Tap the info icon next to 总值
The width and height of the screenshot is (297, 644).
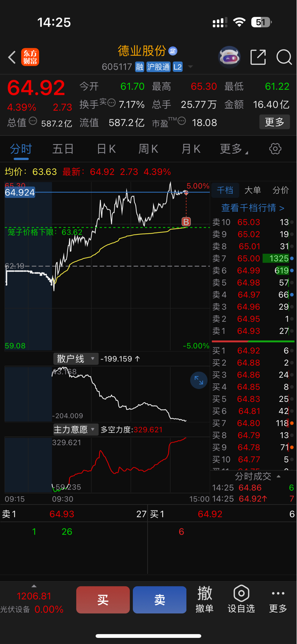coord(33,121)
